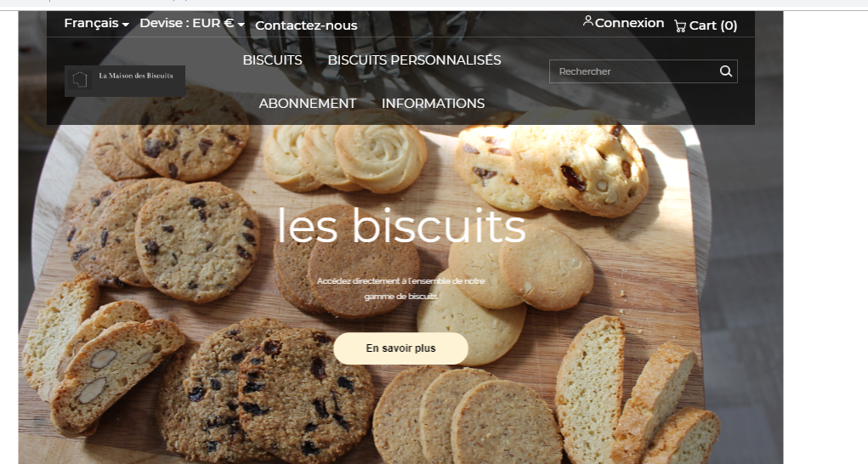Focus the Rechercher search field
The height and width of the screenshot is (464, 868).
(634, 71)
